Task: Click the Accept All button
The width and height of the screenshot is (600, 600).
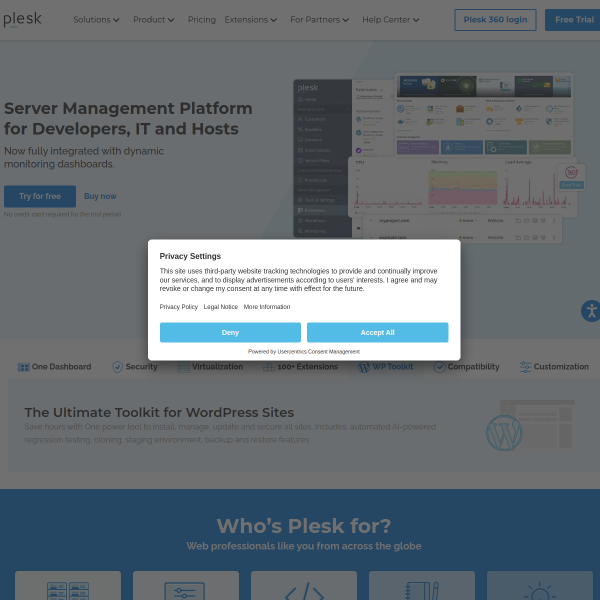Action: (x=377, y=332)
